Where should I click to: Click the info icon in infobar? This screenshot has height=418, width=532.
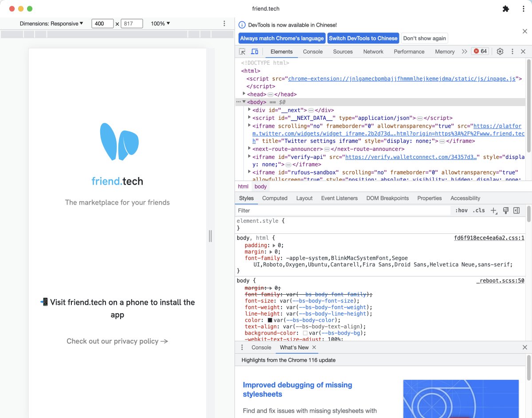[242, 25]
